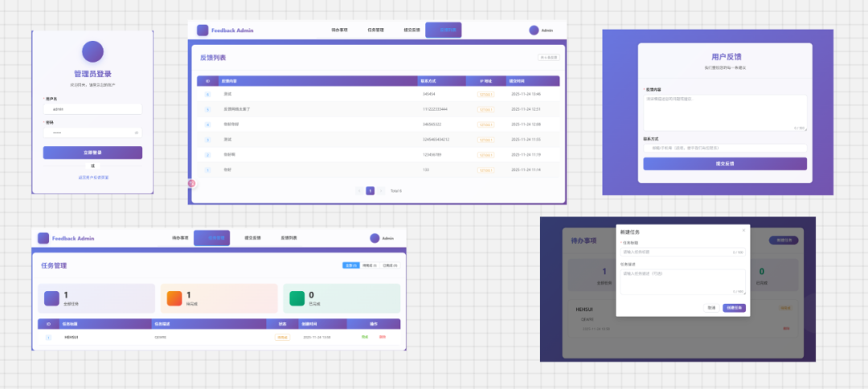Screen dimensions: 868x389
Task: Click the dimmed 新建任务 button on the 待办事项 page
Action: (x=784, y=240)
